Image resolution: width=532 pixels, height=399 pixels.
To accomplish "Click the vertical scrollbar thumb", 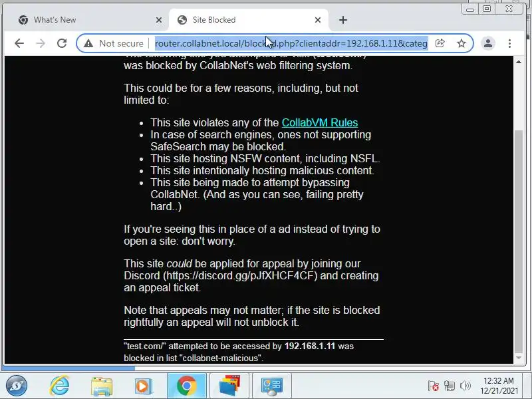I will (519, 241).
